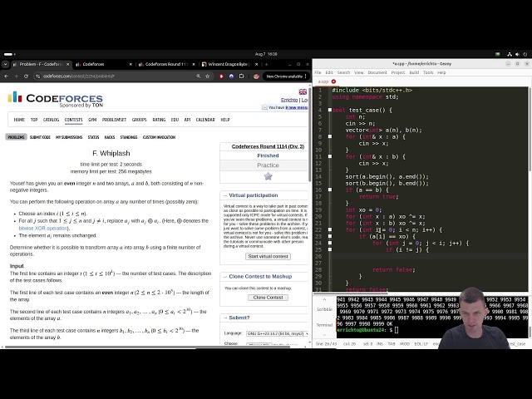The height and width of the screenshot is (399, 532).
Task: Click the Codeforces page horizontal scrollbar
Action: click(147, 347)
